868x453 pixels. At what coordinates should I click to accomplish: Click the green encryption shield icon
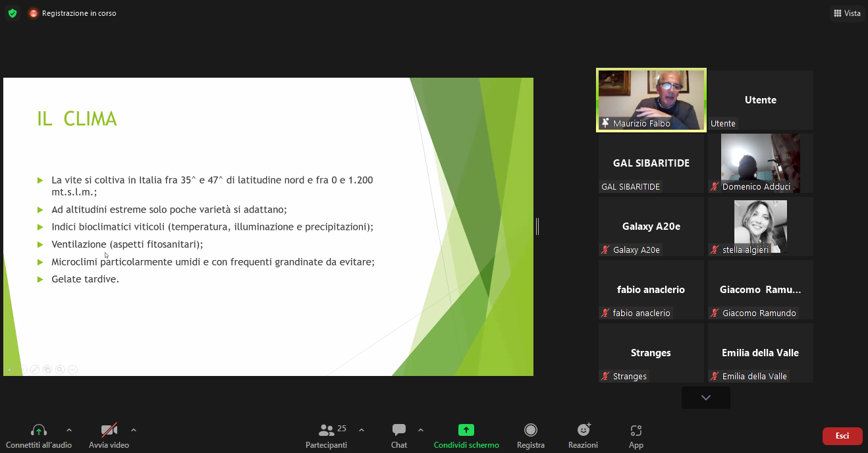tap(12, 13)
